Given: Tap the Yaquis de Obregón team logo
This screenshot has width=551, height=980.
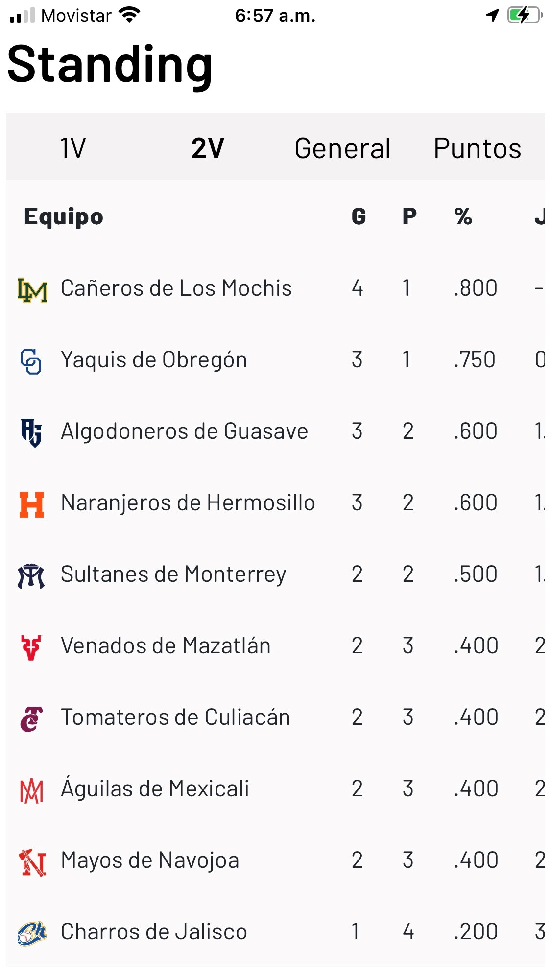Looking at the screenshot, I should (x=31, y=361).
